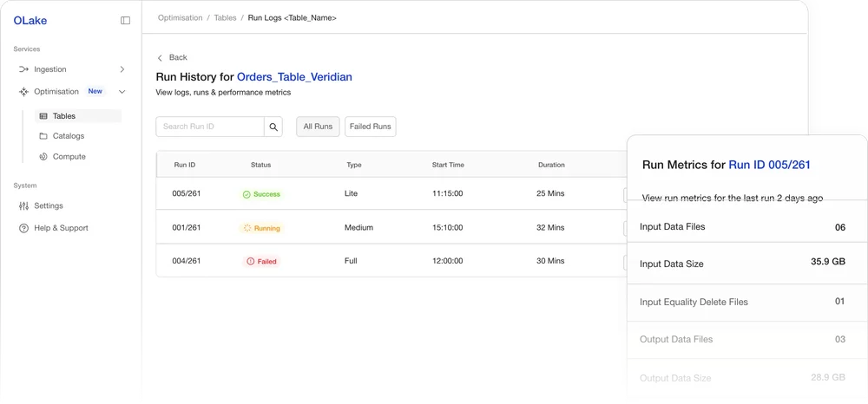Screen dimensions: 868x404
Task: Click the Medium type cell
Action: (358, 228)
